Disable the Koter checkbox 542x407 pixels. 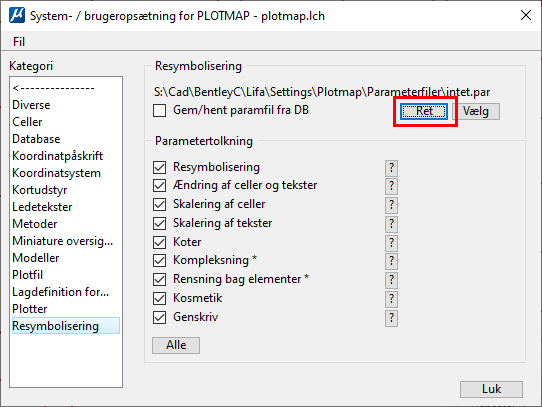point(159,242)
